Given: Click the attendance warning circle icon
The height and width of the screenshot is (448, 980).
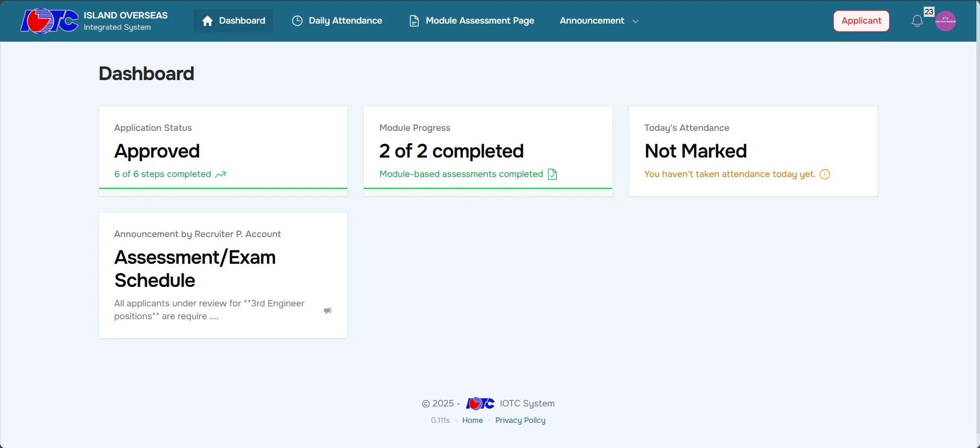Looking at the screenshot, I should [825, 174].
